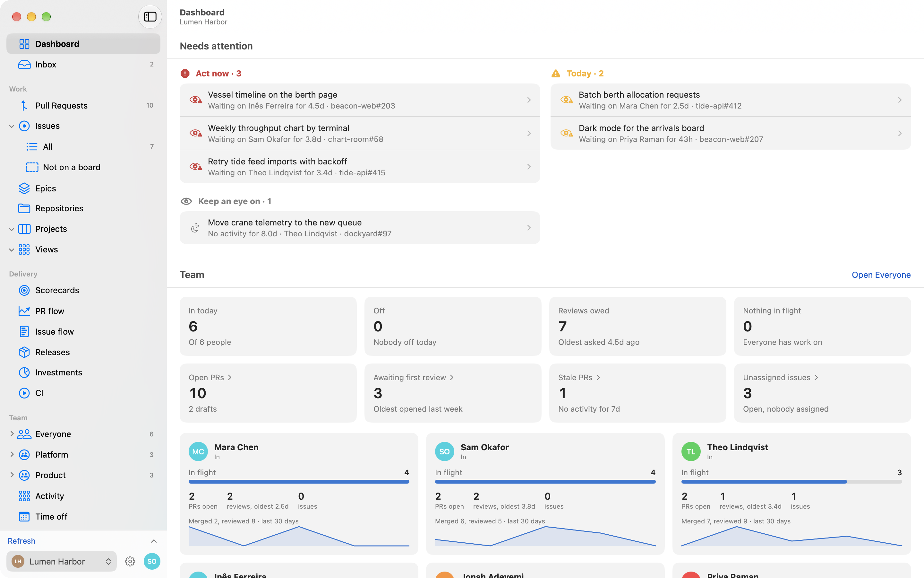Viewport: 924px width, 578px height.
Task: Open the Stale PRs card
Action: tap(637, 393)
